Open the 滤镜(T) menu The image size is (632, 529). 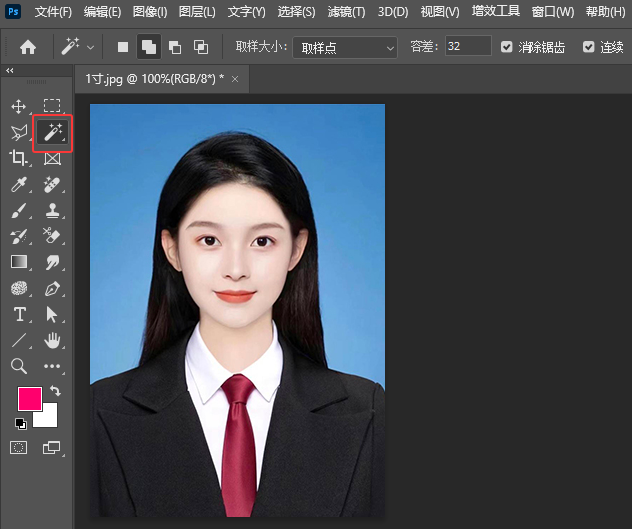346,12
